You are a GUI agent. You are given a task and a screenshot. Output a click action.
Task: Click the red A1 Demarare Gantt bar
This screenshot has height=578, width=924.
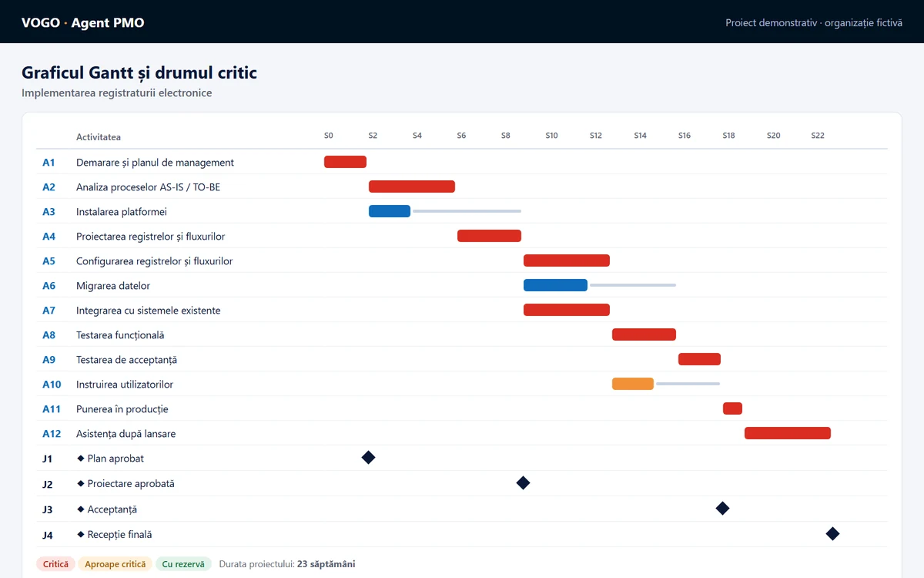pyautogui.click(x=345, y=162)
